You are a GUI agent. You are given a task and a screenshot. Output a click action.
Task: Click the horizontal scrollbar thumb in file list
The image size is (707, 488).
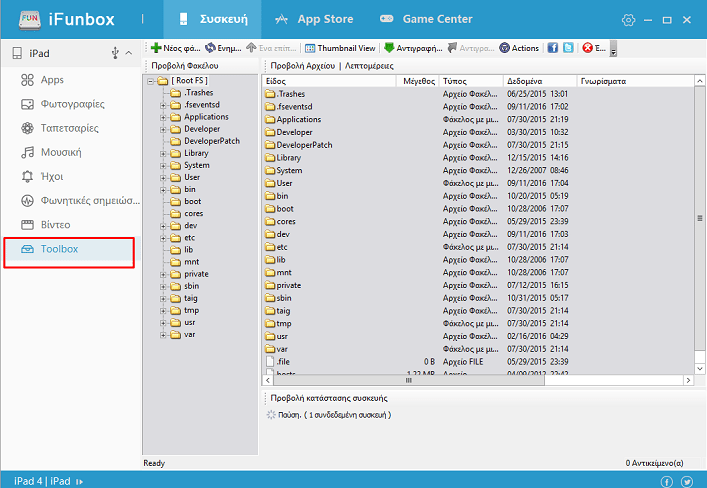click(x=408, y=381)
